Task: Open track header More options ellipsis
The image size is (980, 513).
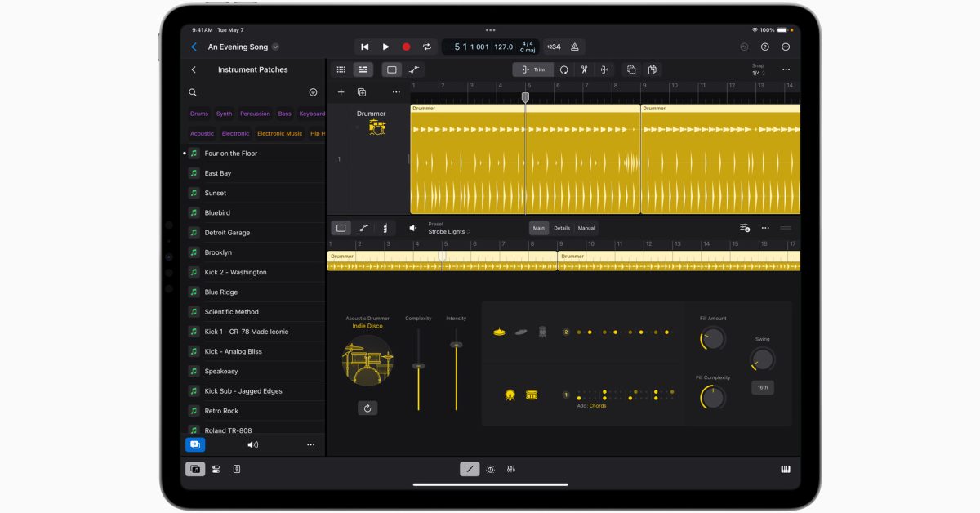Action: point(396,92)
